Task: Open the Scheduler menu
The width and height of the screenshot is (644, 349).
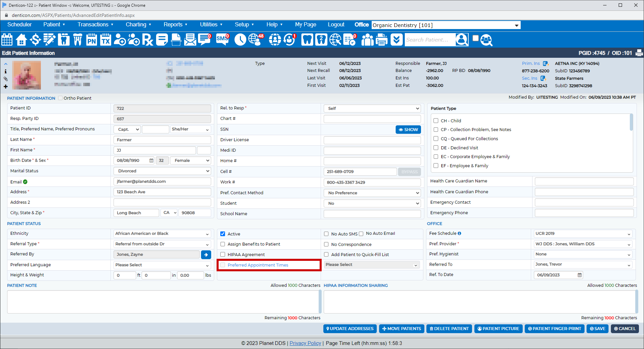Action: coord(20,24)
